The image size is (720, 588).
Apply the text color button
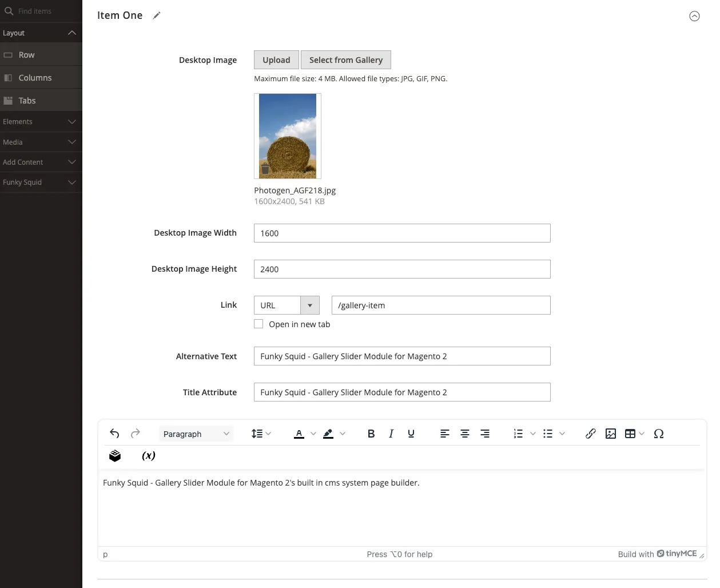coord(299,434)
